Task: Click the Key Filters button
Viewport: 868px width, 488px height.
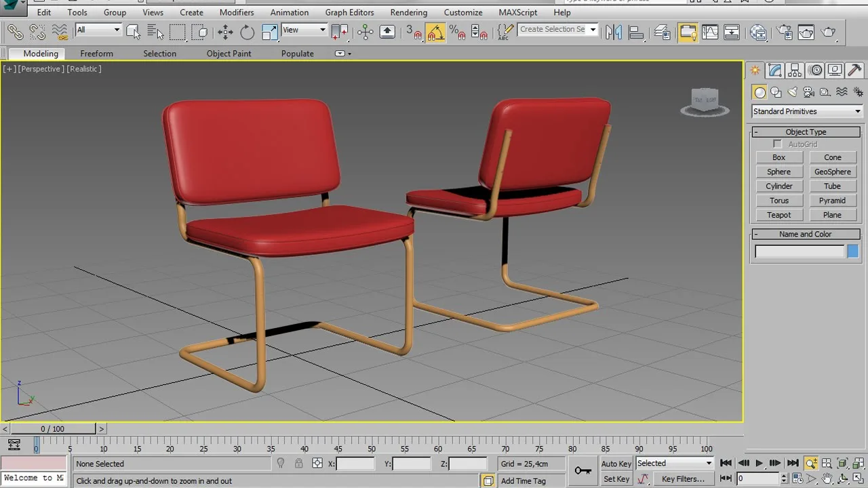Action: tap(684, 479)
